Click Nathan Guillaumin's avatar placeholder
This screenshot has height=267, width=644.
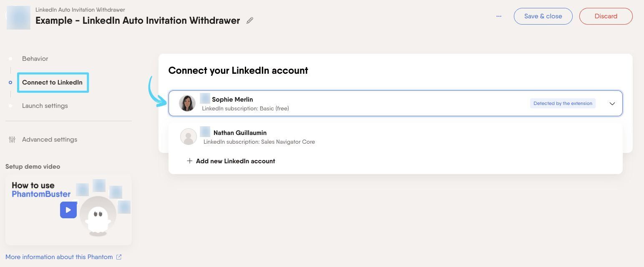pyautogui.click(x=189, y=137)
